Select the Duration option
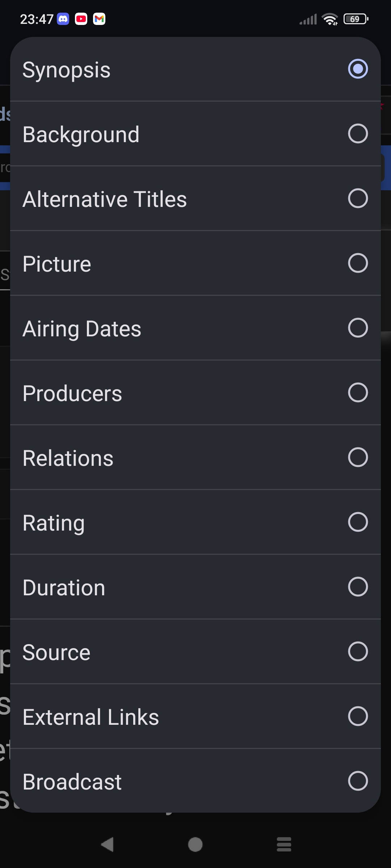The image size is (391, 868). tap(358, 587)
